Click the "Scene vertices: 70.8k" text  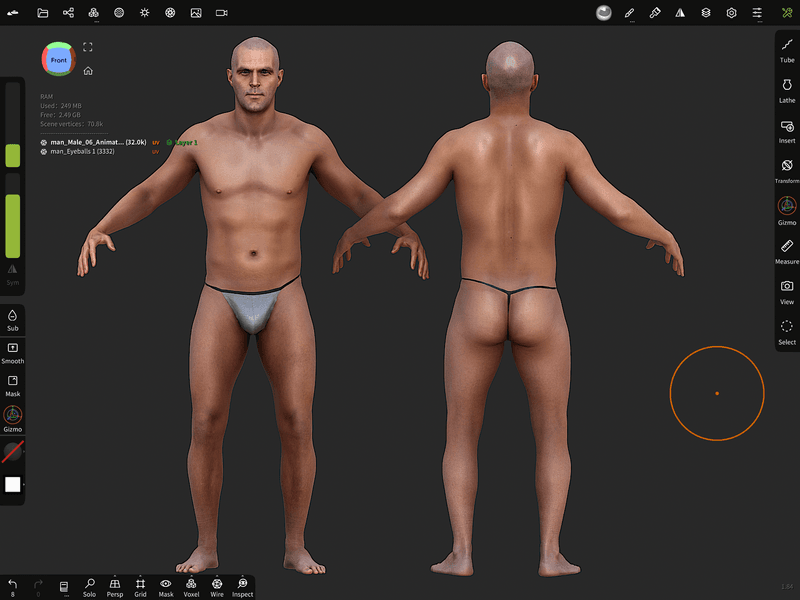(x=71, y=124)
